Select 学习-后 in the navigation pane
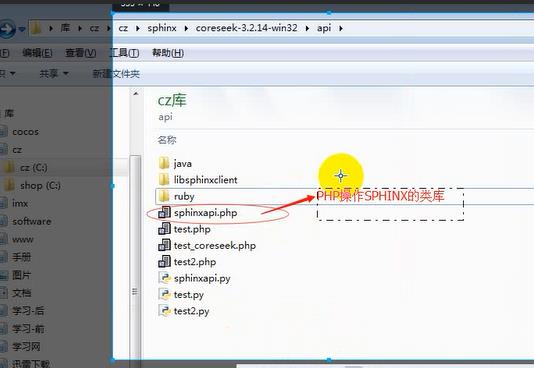The height and width of the screenshot is (368, 534). pos(28,311)
